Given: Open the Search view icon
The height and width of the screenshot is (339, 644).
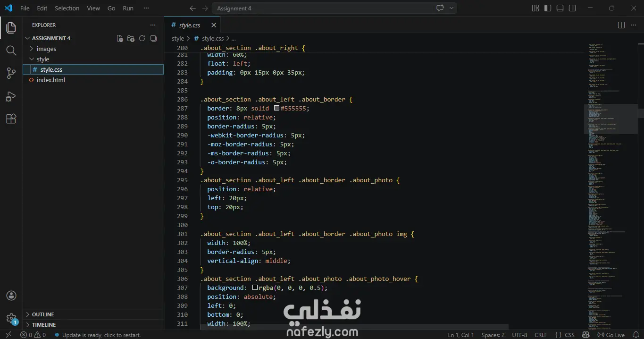Looking at the screenshot, I should pyautogui.click(x=11, y=51).
